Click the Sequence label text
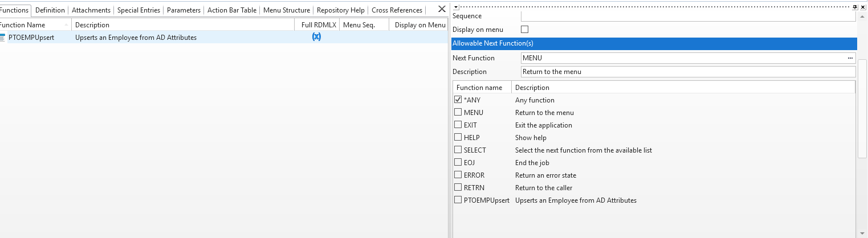 click(x=467, y=16)
